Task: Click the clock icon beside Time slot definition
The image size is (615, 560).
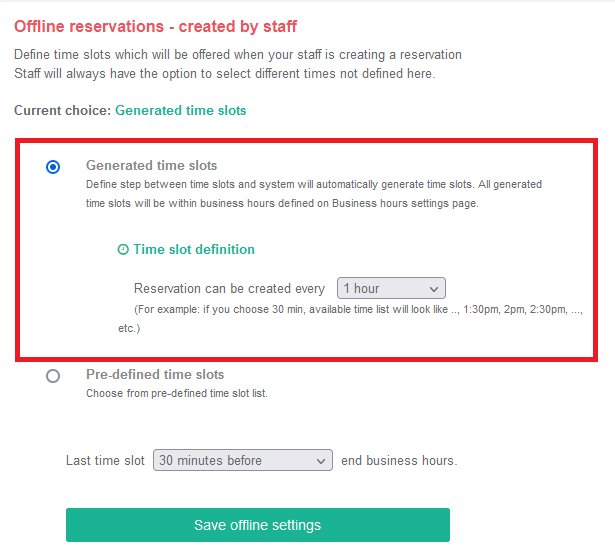Action: click(x=123, y=249)
